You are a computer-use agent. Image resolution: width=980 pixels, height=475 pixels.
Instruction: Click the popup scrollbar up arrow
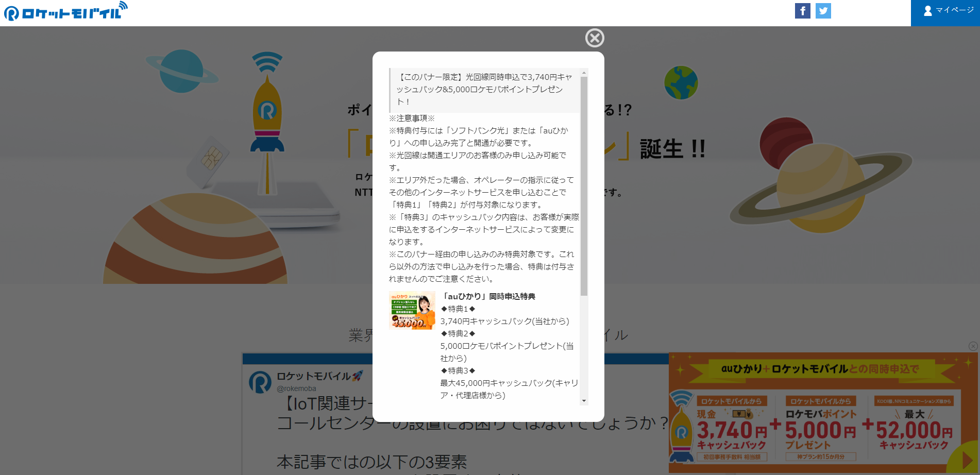click(x=584, y=73)
